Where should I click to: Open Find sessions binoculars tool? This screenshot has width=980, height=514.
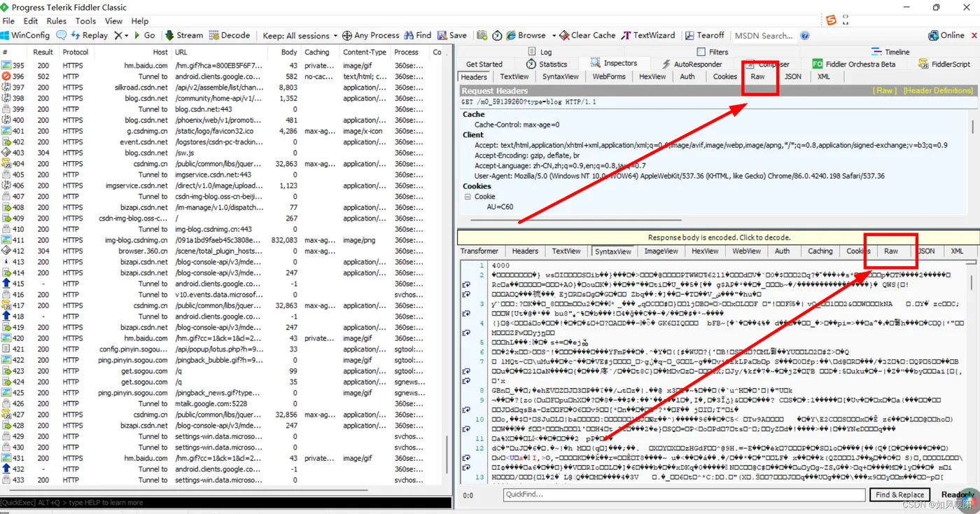point(418,35)
